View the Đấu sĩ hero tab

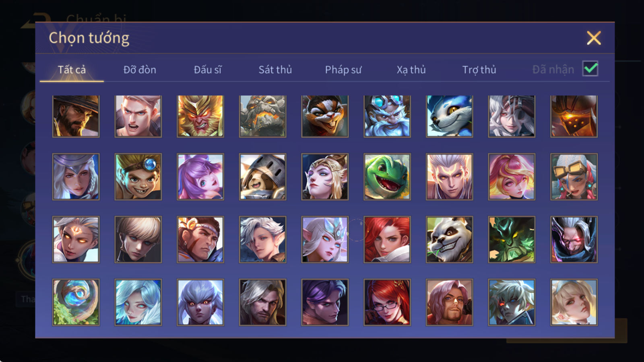click(208, 70)
